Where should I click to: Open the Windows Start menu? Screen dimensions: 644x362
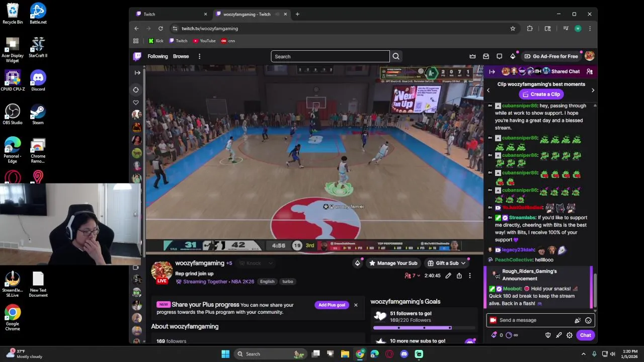(x=225, y=354)
